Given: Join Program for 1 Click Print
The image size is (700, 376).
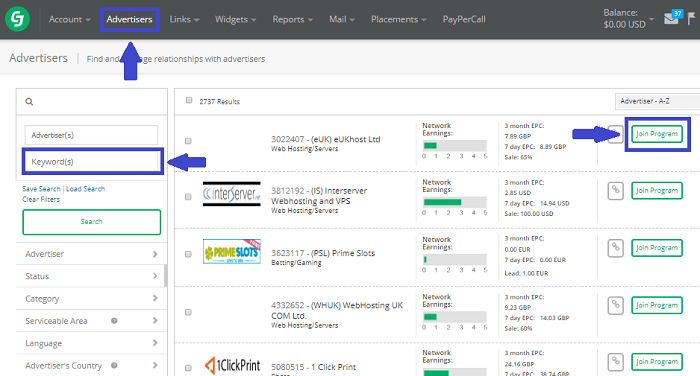Looking at the screenshot, I should pos(657,362).
